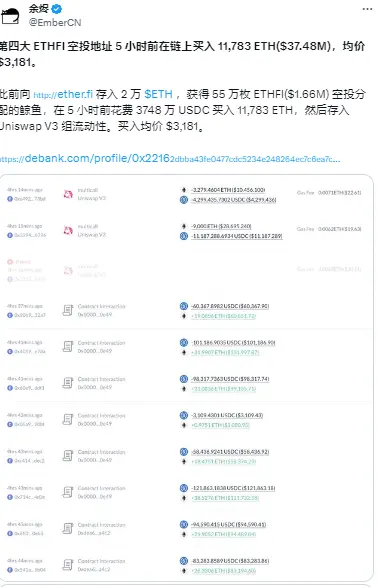Select the amount -3,109.4301 USDC
Viewport: 378px width, 587px height.
[227, 415]
